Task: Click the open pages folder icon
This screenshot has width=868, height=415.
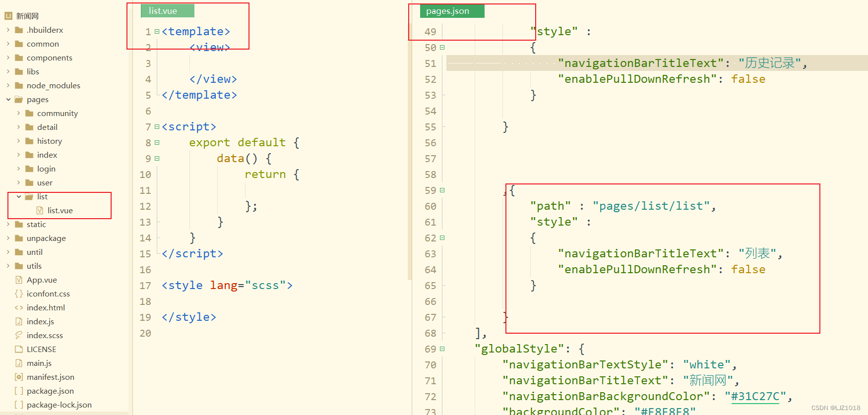Action: coord(19,99)
